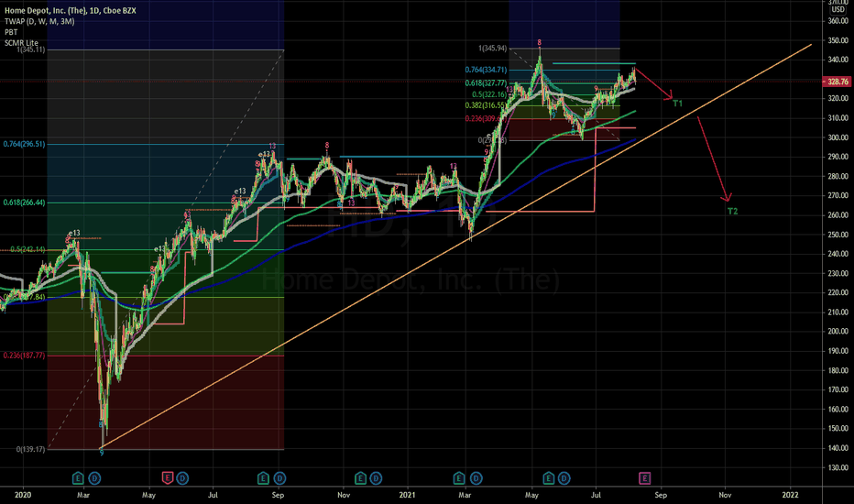Click the dividend marker before Jul 2021

(564, 478)
